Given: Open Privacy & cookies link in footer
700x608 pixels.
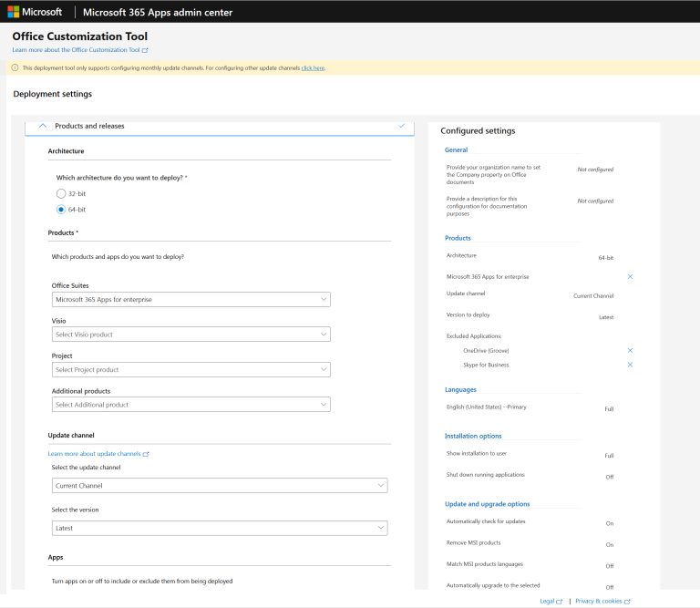Looking at the screenshot, I should pos(599,602).
